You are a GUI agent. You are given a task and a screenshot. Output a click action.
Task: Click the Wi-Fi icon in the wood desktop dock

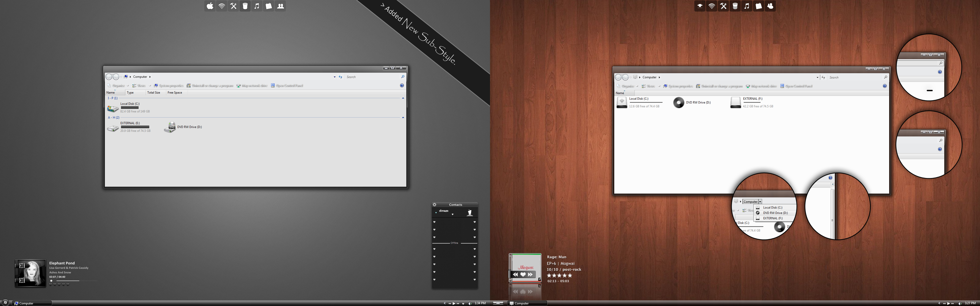(712, 6)
